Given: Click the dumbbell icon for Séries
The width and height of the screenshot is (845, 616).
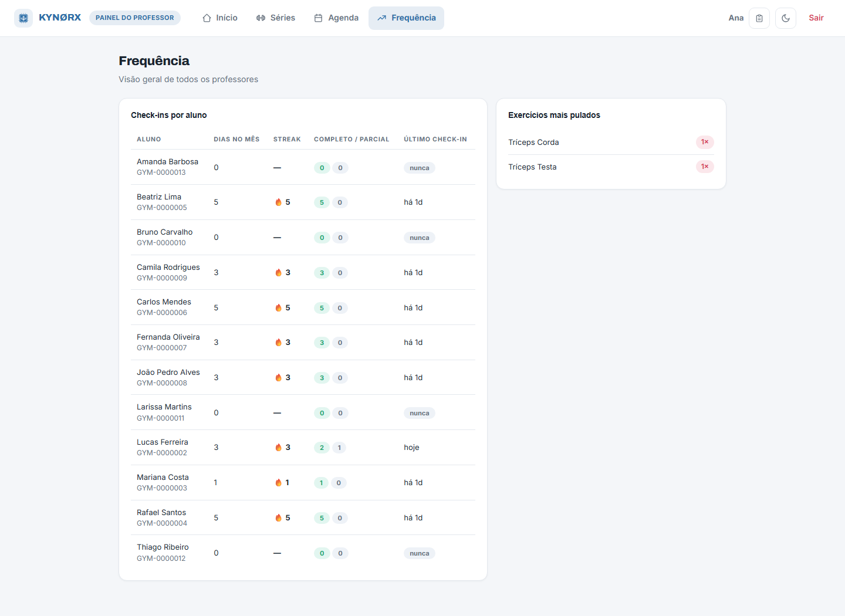Looking at the screenshot, I should pos(261,18).
